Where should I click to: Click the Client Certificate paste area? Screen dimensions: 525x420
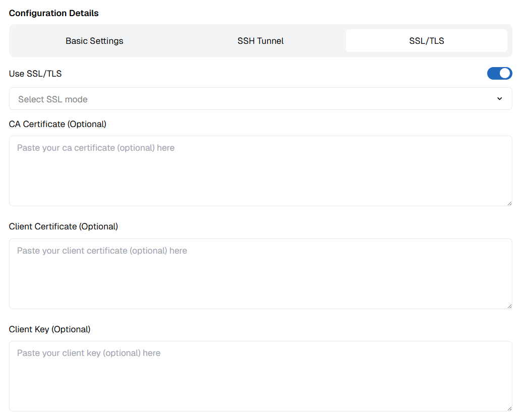pyautogui.click(x=260, y=273)
